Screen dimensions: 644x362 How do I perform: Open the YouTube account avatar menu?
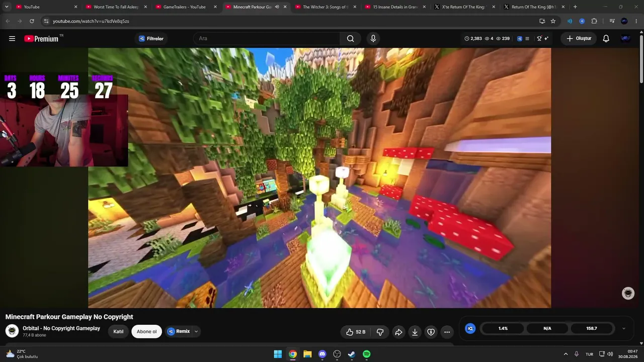click(x=625, y=39)
